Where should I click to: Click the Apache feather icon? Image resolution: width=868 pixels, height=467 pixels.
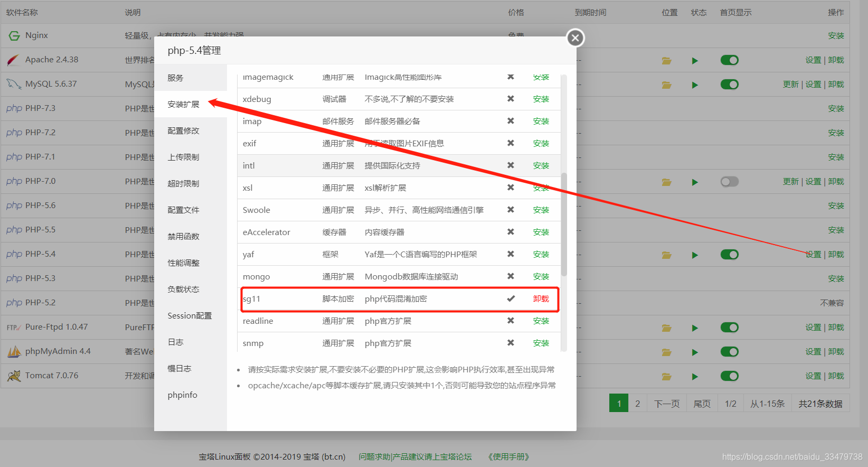[14, 60]
